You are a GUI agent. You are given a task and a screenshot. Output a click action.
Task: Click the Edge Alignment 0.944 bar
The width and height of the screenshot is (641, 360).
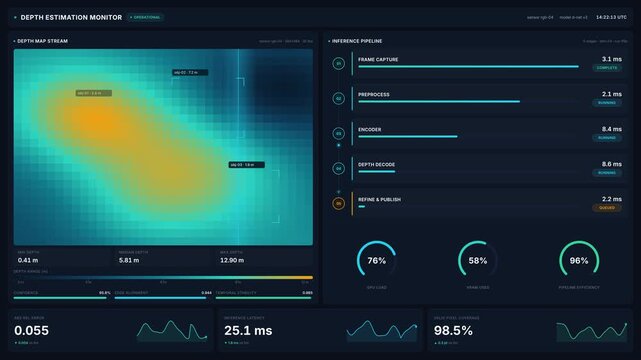[163, 298]
